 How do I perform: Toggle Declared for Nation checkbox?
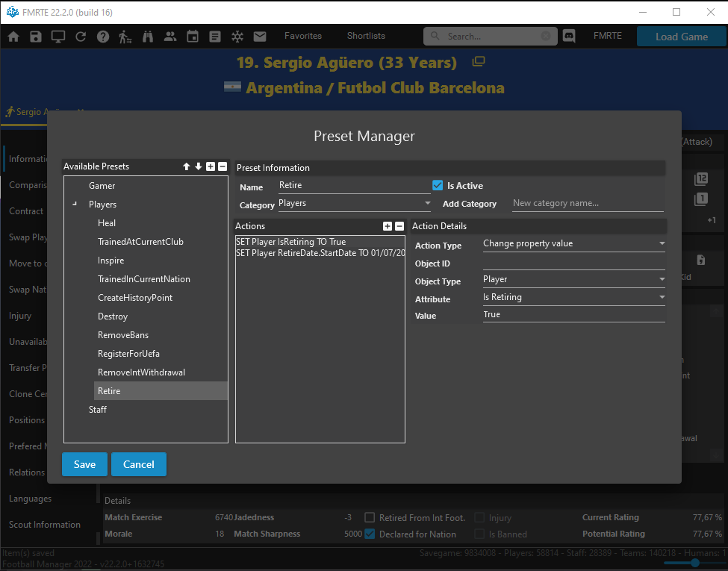pos(370,534)
